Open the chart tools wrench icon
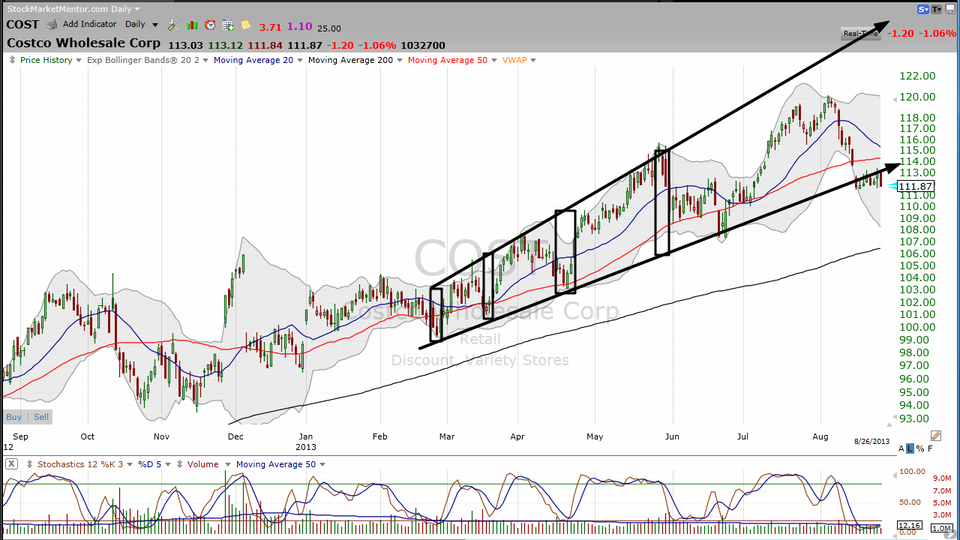 tap(173, 25)
